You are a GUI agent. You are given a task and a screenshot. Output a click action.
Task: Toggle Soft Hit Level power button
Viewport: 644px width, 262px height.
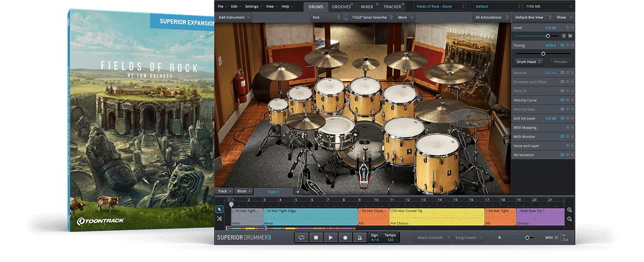(562, 118)
